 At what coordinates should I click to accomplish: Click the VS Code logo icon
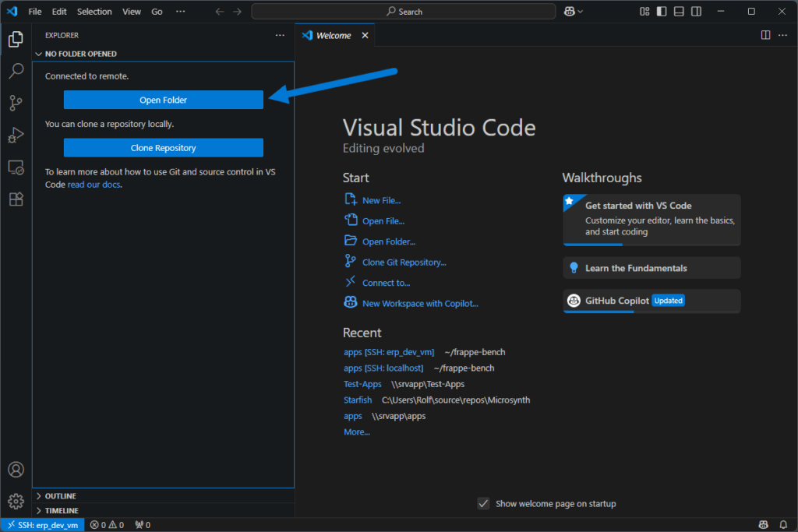(x=12, y=11)
